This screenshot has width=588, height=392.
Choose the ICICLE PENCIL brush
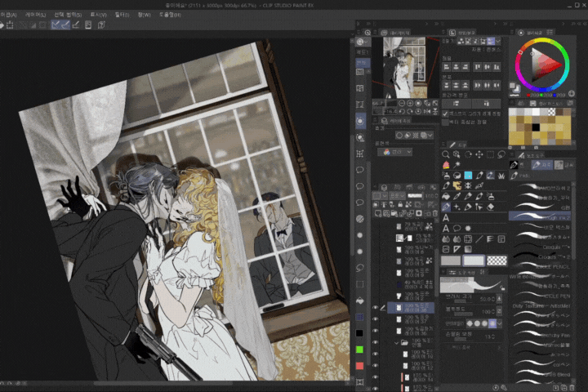[540, 267]
